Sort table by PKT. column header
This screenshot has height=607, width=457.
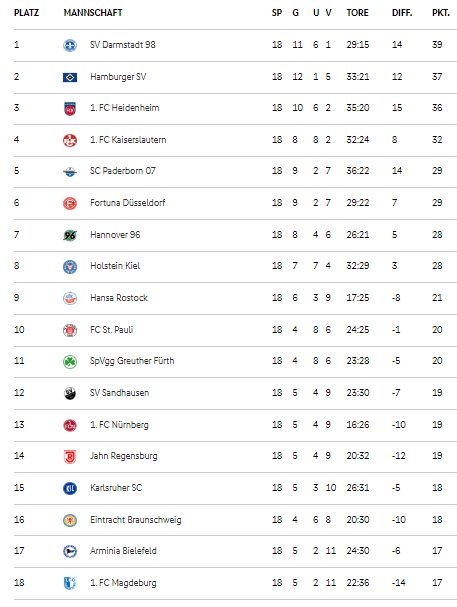click(x=441, y=13)
